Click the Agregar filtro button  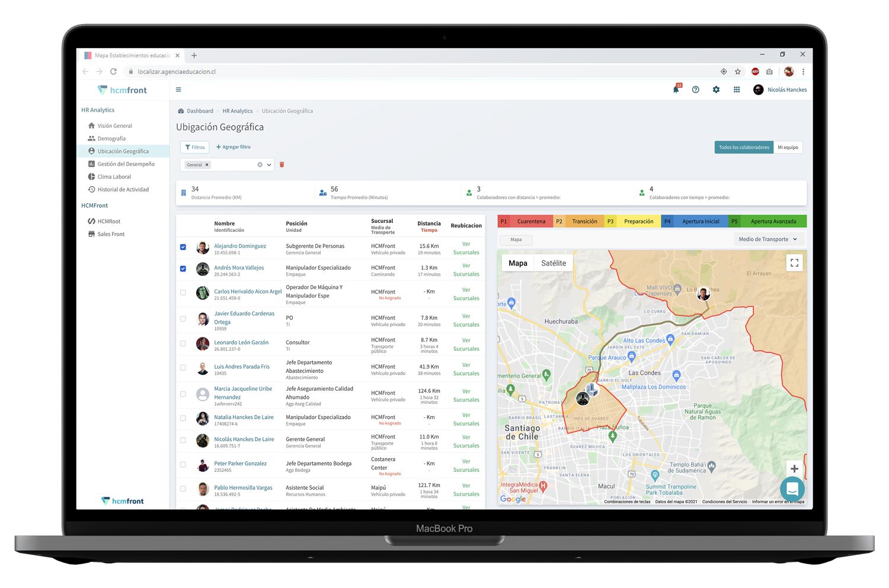[234, 147]
